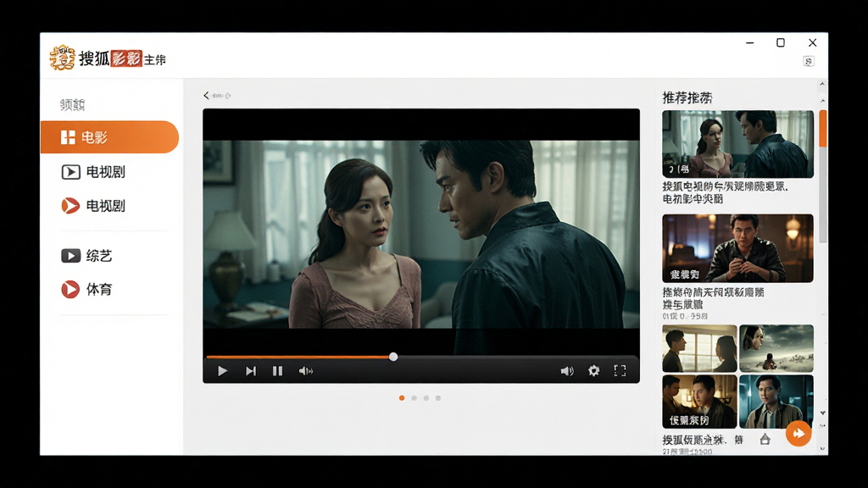Click the orange round floating button
Screen dimensions: 868x488
[x=798, y=433]
